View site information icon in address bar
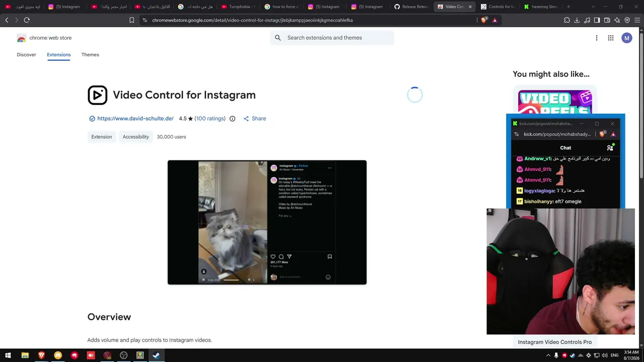This screenshot has height=362, width=644. tap(145, 20)
